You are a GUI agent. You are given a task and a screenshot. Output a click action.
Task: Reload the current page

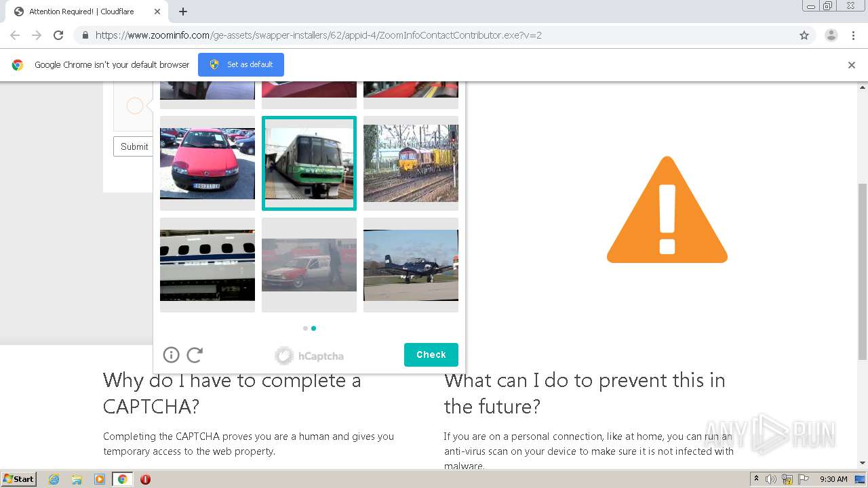pyautogui.click(x=58, y=35)
